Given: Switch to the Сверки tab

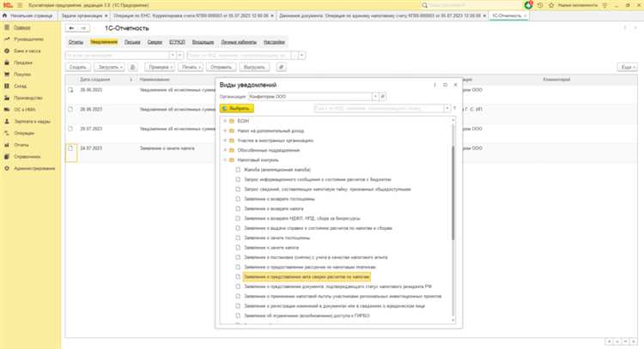Looking at the screenshot, I should point(156,41).
